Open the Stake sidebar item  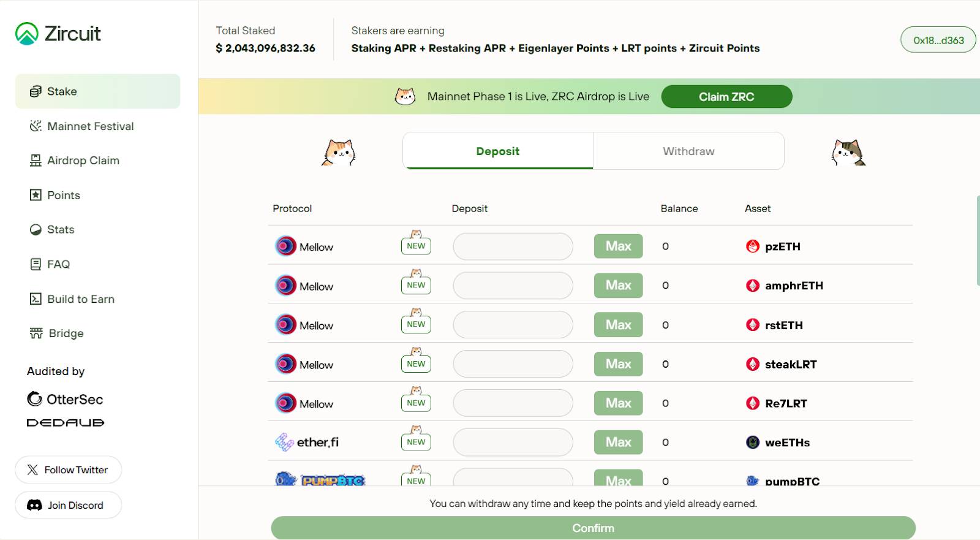(97, 91)
